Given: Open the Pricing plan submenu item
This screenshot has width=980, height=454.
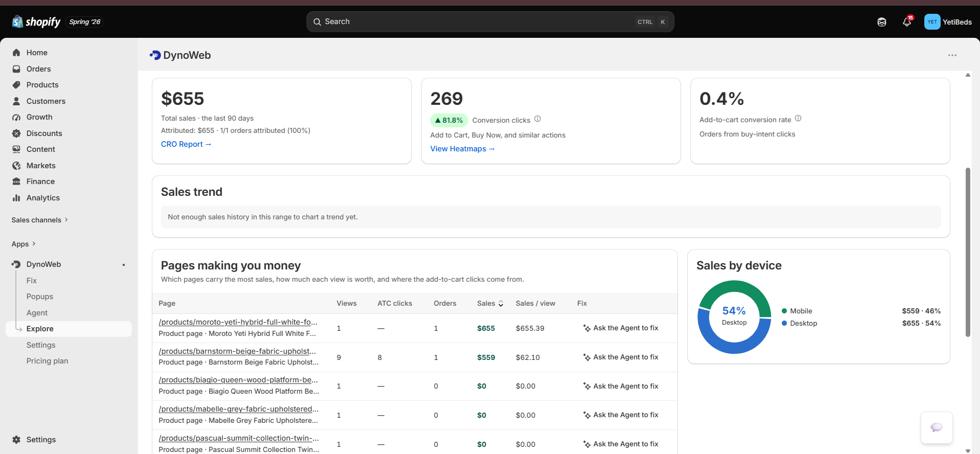Looking at the screenshot, I should 48,361.
